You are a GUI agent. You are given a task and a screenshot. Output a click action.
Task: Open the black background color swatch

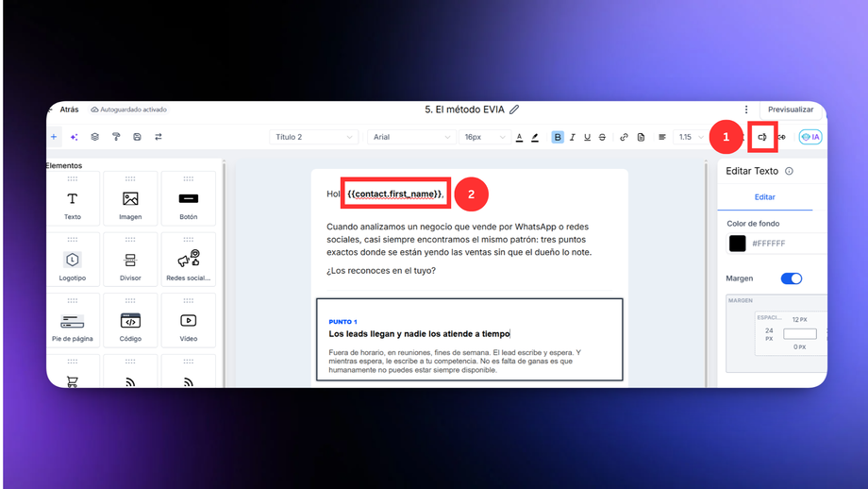[x=738, y=244]
